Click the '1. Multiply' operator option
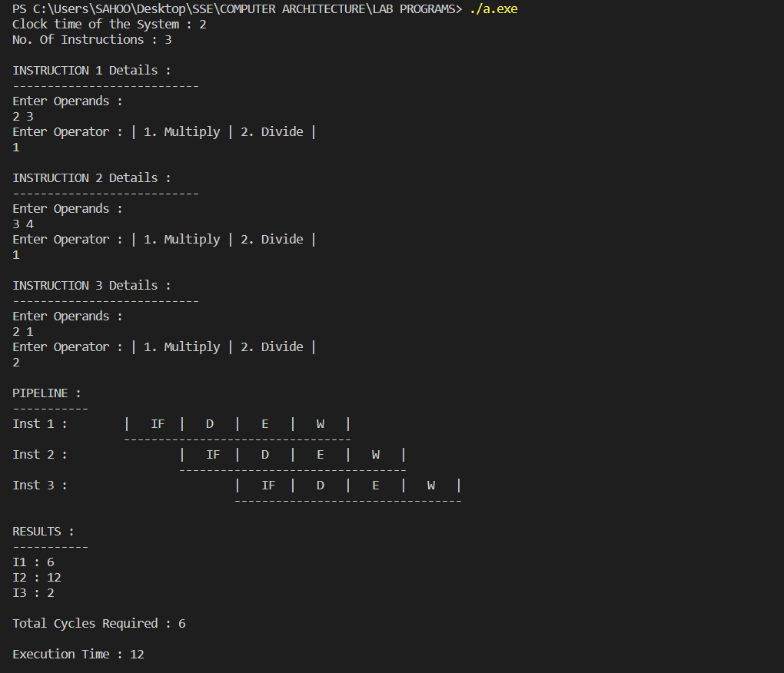Viewport: 784px width, 673px height. 181,131
